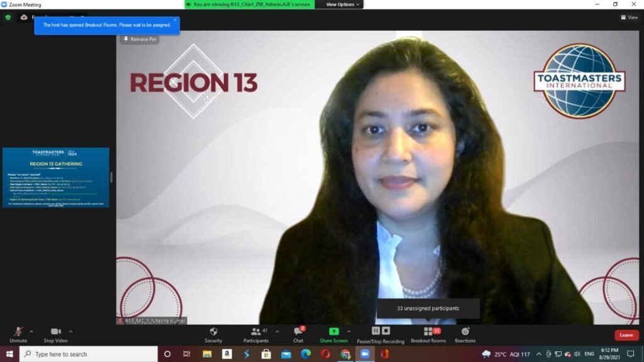Open the Chat panel
The height and width of the screenshot is (362, 644).
pyautogui.click(x=298, y=334)
